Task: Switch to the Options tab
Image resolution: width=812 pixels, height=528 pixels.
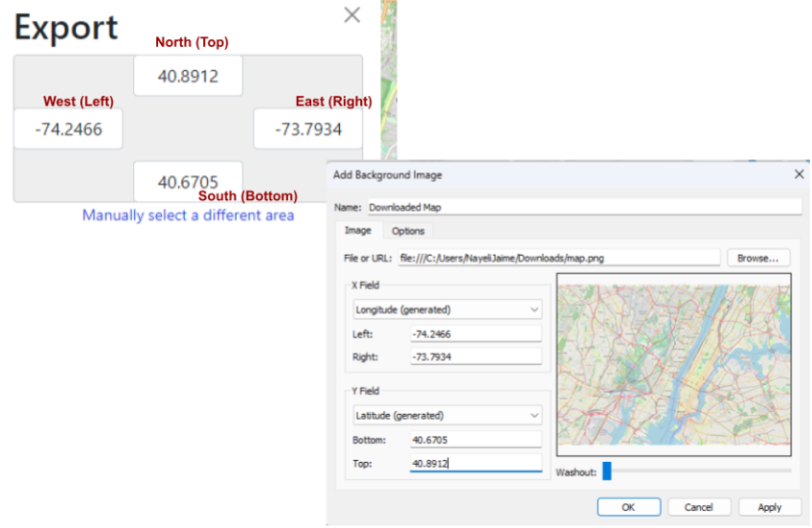Action: coord(408,231)
